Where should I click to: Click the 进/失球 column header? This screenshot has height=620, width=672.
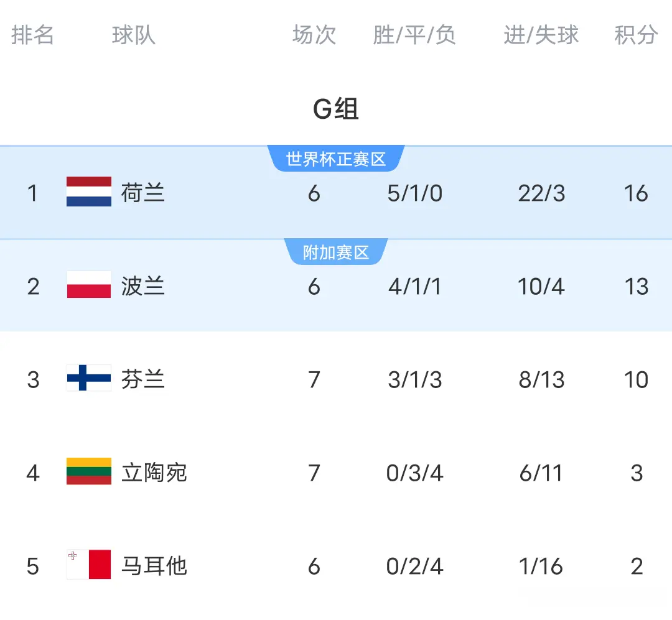click(x=541, y=36)
